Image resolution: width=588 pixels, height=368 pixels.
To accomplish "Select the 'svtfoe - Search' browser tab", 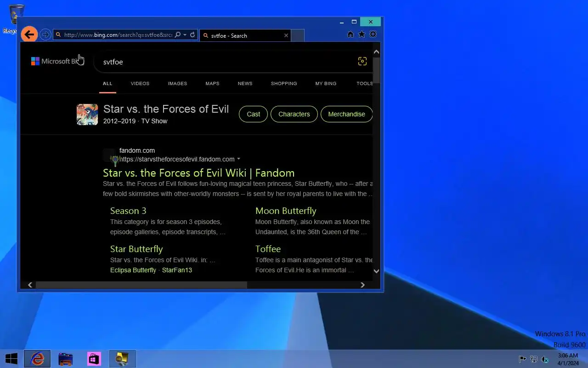I will [245, 35].
